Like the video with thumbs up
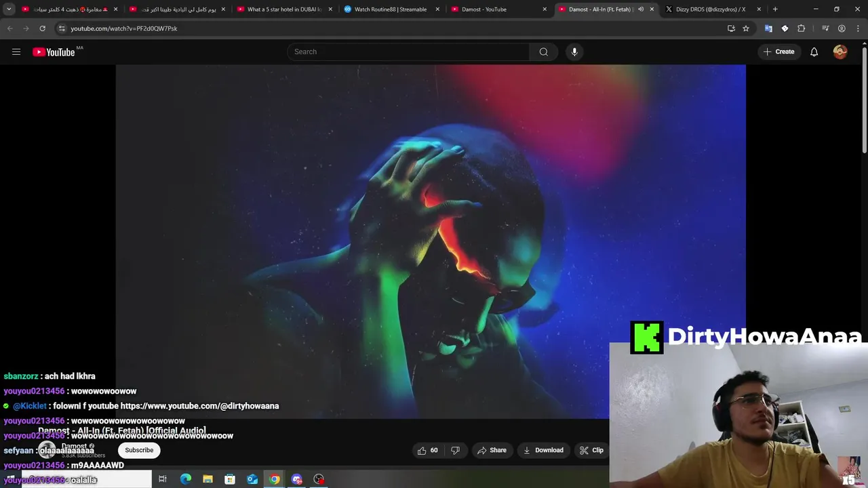868x488 pixels. (422, 450)
